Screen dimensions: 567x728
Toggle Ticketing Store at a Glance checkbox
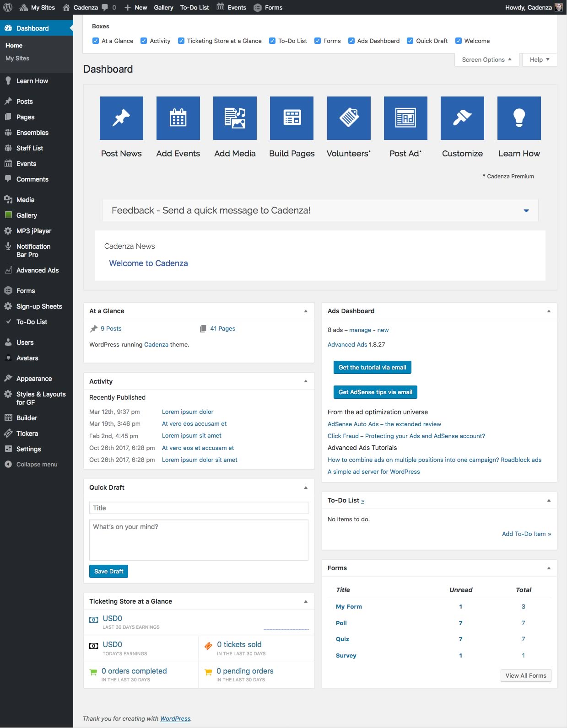click(181, 41)
